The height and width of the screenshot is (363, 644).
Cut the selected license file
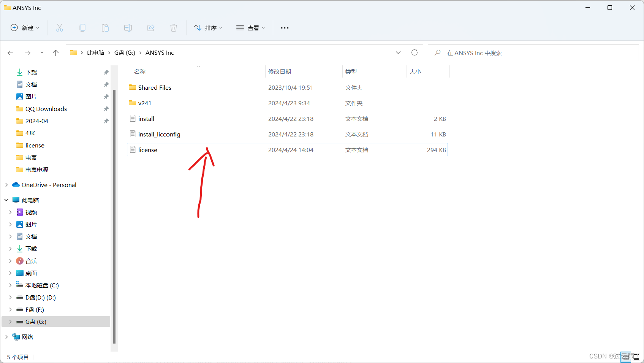(59, 27)
